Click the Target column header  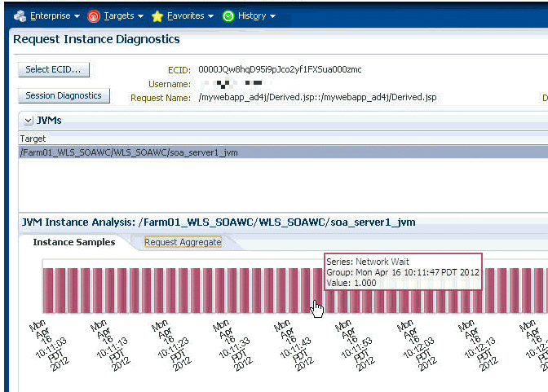(33, 139)
